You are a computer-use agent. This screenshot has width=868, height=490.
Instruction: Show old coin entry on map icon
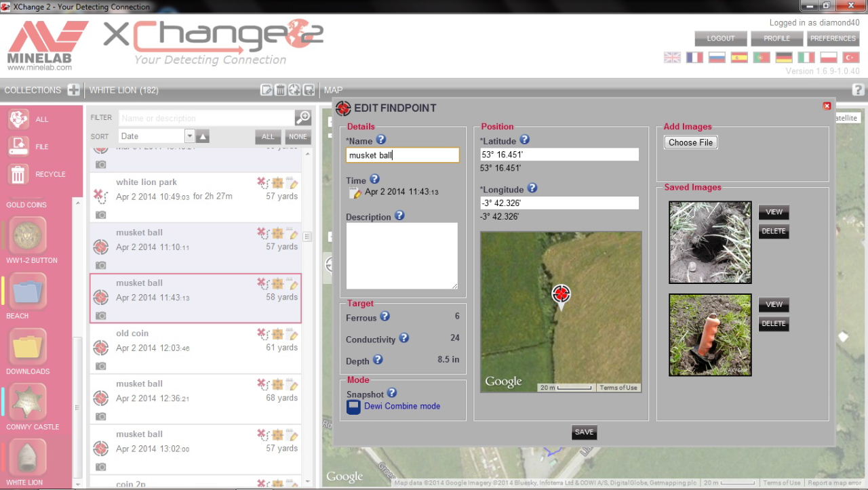278,333
